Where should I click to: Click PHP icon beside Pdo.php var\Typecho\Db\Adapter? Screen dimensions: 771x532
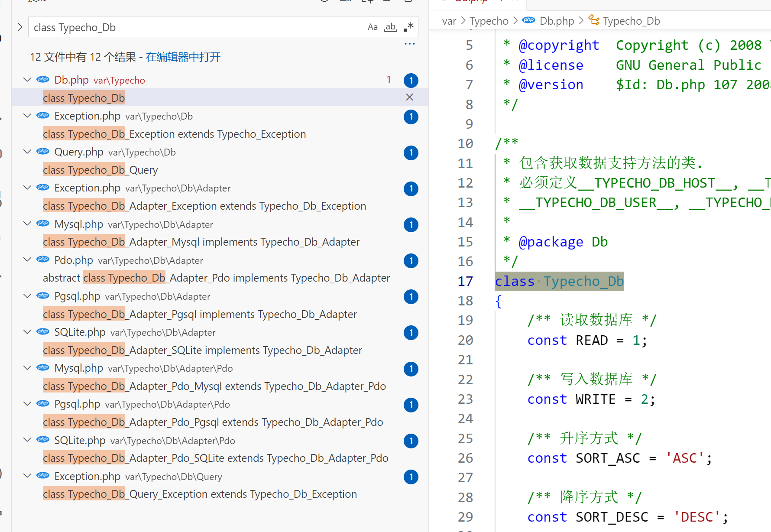(43, 260)
